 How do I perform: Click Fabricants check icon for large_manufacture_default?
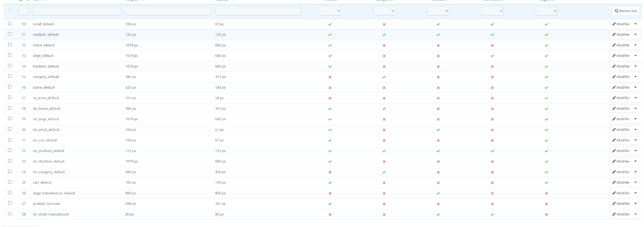tap(438, 193)
